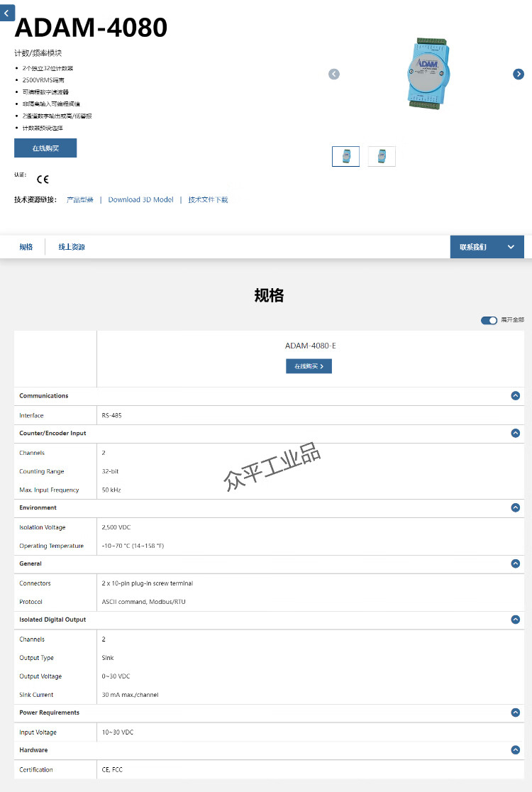Screen dimensions: 532x792
Task: Toggle the 展开全部 expand-all switch
Action: click(489, 320)
